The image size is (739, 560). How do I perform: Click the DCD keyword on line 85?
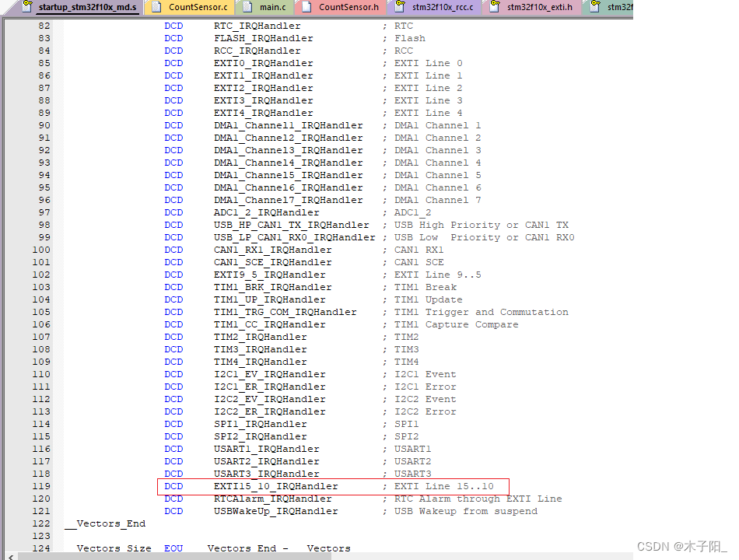point(173,63)
